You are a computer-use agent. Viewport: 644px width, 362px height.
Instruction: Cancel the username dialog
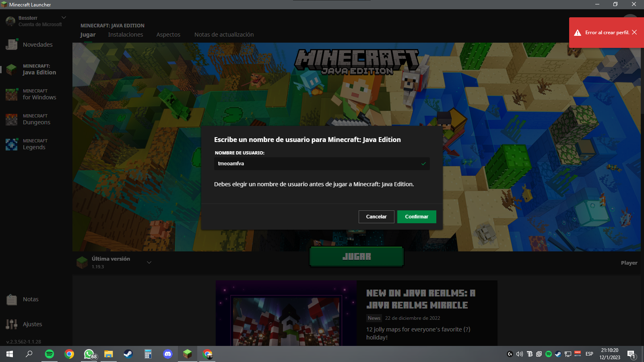pos(376,217)
